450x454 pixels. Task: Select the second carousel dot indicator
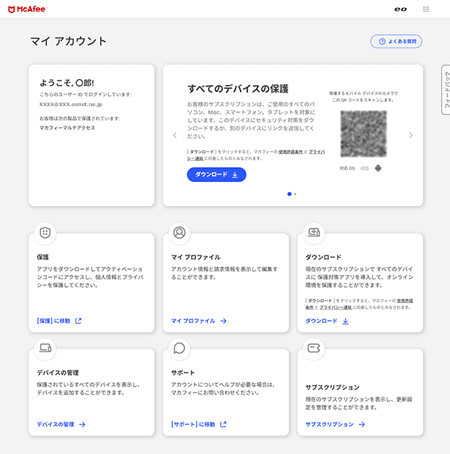(295, 194)
